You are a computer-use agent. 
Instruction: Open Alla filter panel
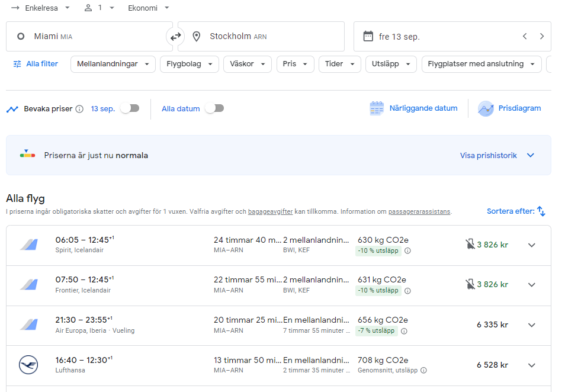[x=36, y=64]
